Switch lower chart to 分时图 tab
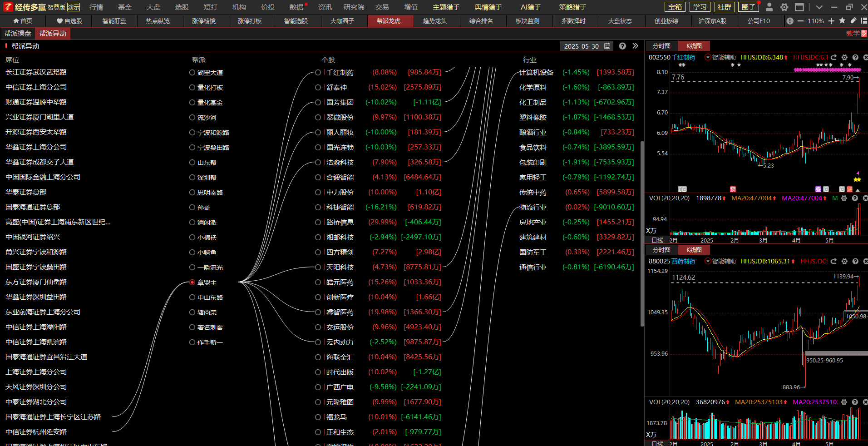868x446 pixels. pos(661,250)
